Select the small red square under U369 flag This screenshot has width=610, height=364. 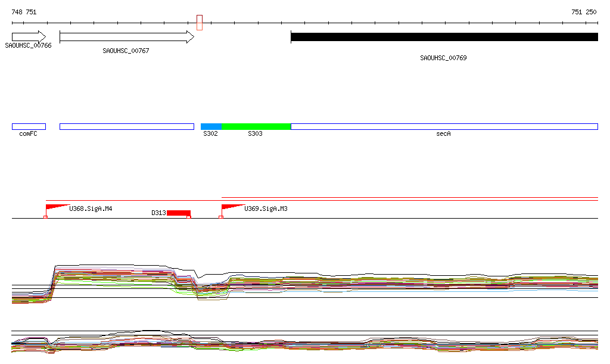pyautogui.click(x=221, y=217)
